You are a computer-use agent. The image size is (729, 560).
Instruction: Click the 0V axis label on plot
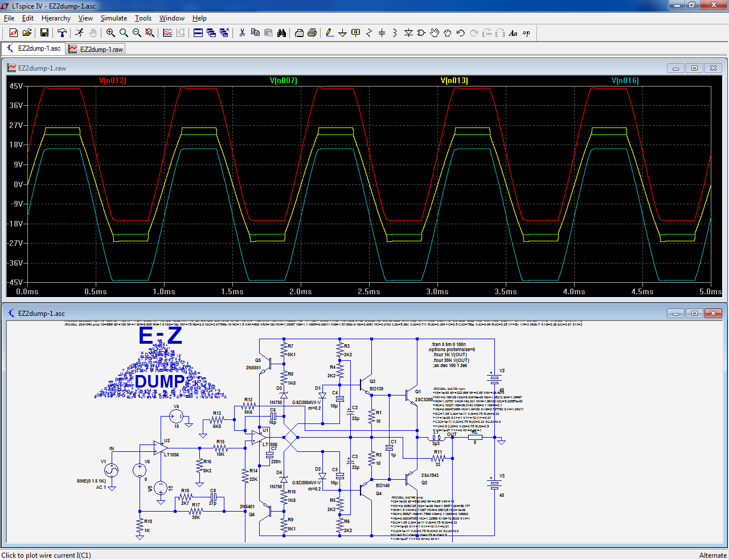point(18,184)
